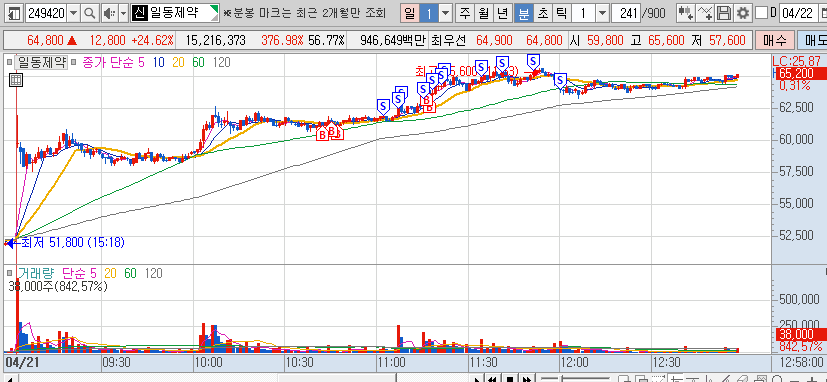Click the small square before the 거래량 legend
This screenshot has width=827, height=382.
tap(10, 273)
